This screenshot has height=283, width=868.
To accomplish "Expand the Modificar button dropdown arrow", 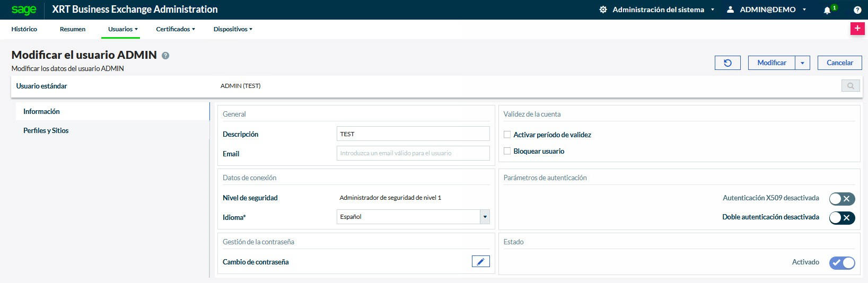I will coord(802,63).
